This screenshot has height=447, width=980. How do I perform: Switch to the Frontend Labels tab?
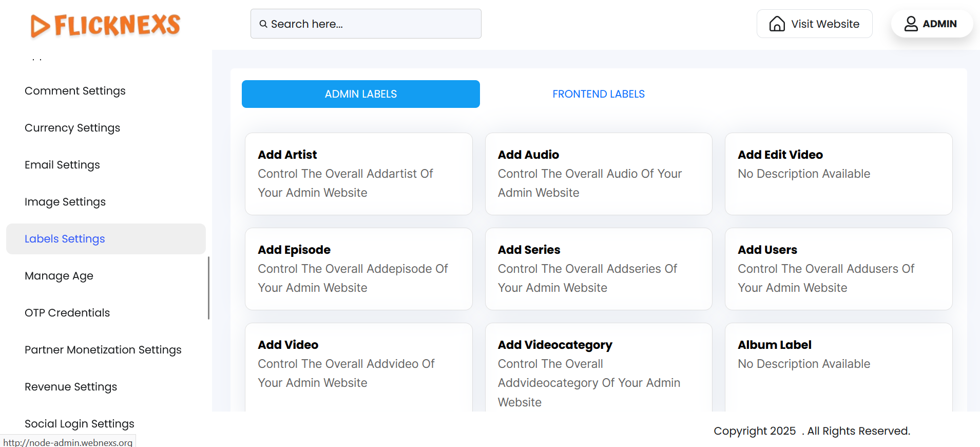point(598,94)
